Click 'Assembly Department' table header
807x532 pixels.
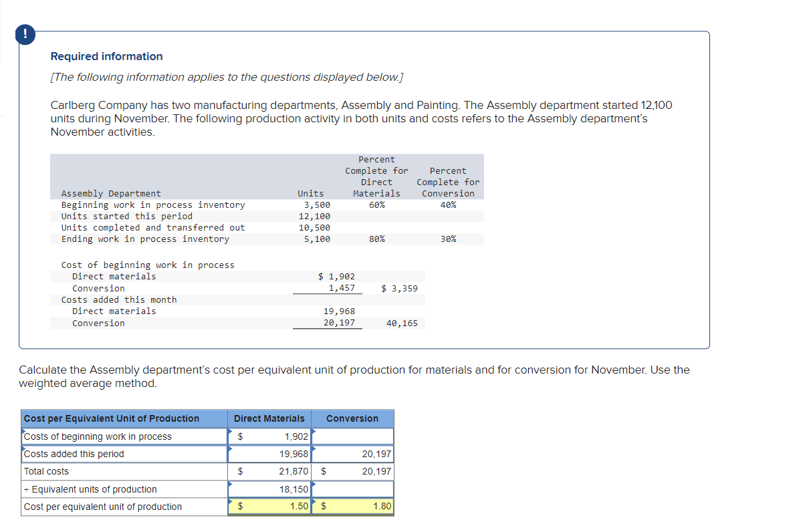click(x=111, y=193)
